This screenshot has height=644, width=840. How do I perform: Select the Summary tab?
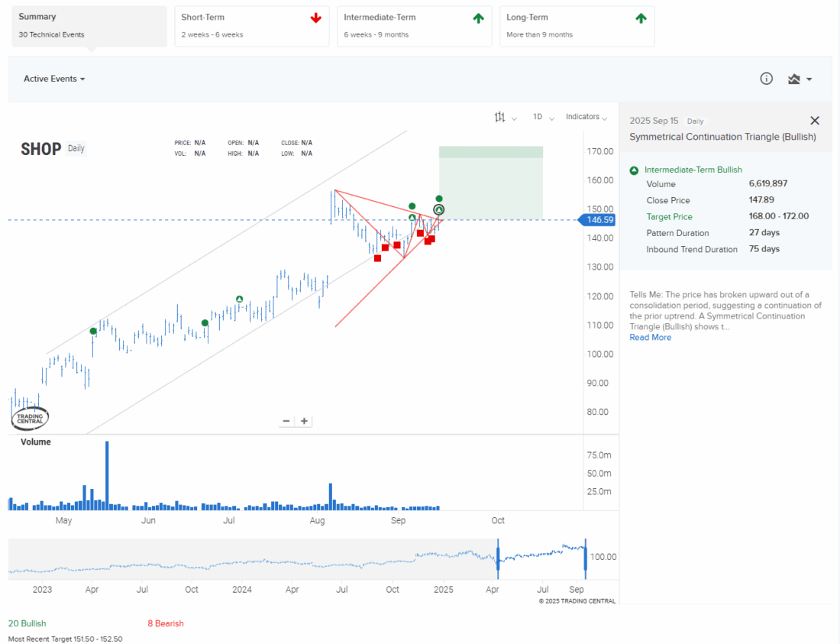89,26
